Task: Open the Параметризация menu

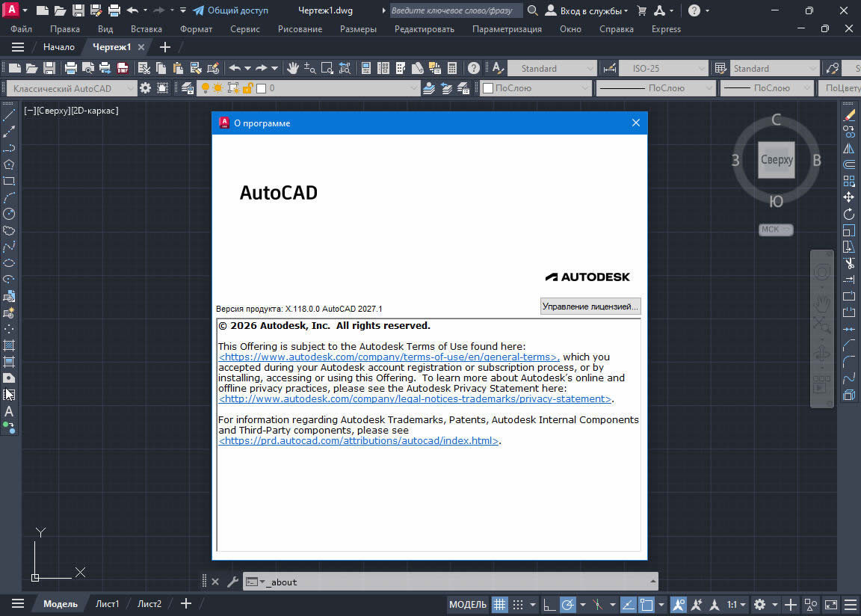Action: point(507,29)
